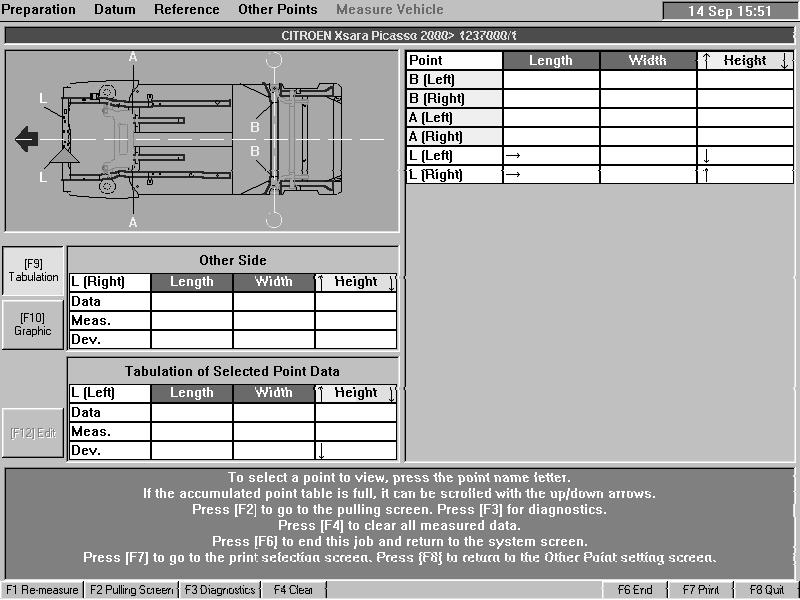Click the F9 Tabulation button
This screenshot has height=600, width=800.
(x=33, y=270)
